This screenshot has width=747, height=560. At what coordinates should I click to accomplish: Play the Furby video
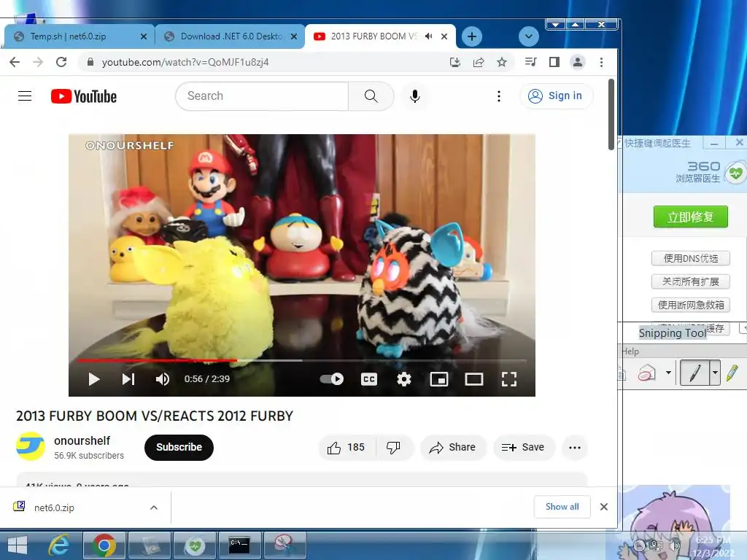pos(94,379)
